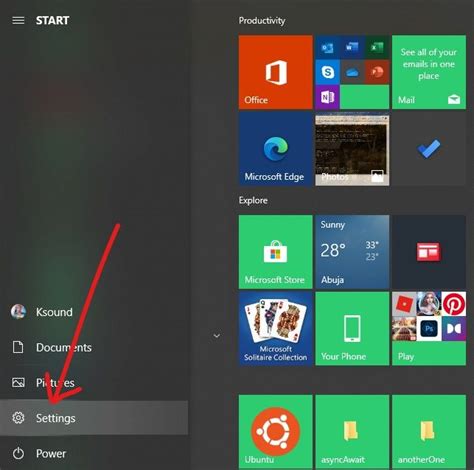Open the asyncAwait folder tile
This screenshot has width=474, height=470.
pos(352,431)
